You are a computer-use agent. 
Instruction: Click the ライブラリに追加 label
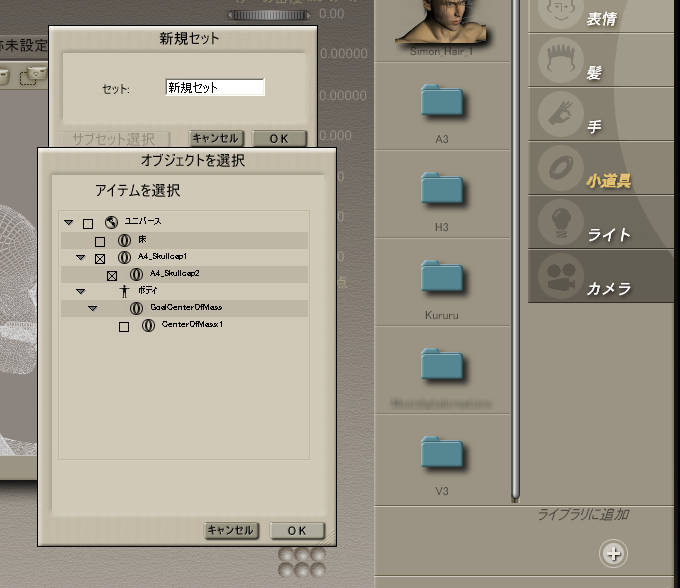583,514
